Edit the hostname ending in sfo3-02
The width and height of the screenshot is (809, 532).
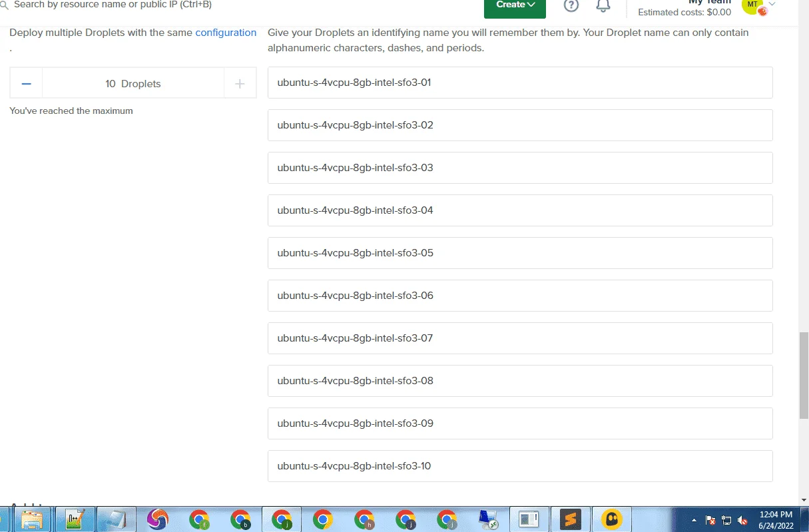[x=520, y=125]
